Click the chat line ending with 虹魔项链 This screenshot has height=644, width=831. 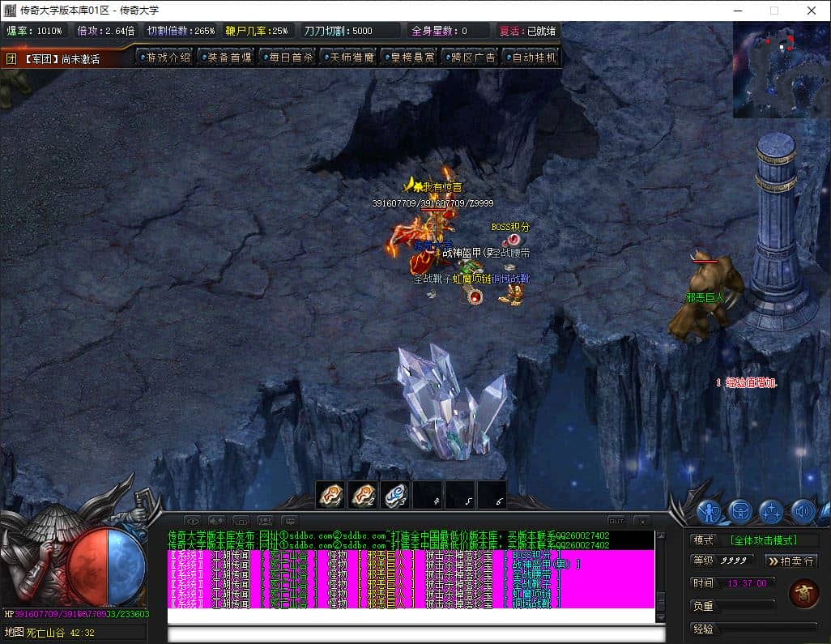tap(364, 594)
